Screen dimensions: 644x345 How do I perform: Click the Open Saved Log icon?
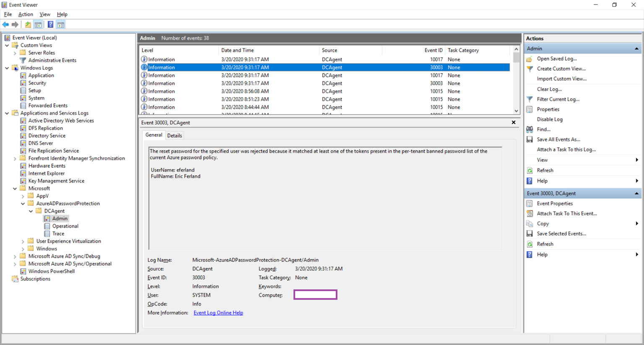(530, 59)
